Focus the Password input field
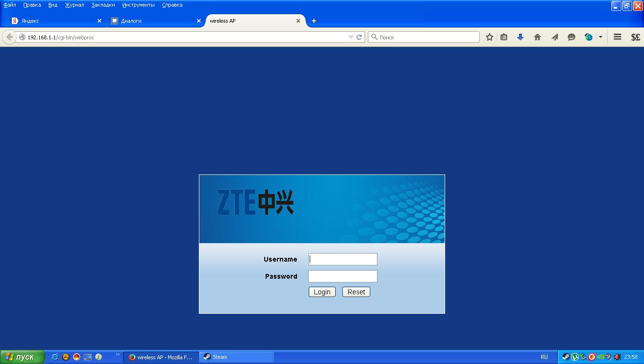This screenshot has width=644, height=364. coord(343,276)
